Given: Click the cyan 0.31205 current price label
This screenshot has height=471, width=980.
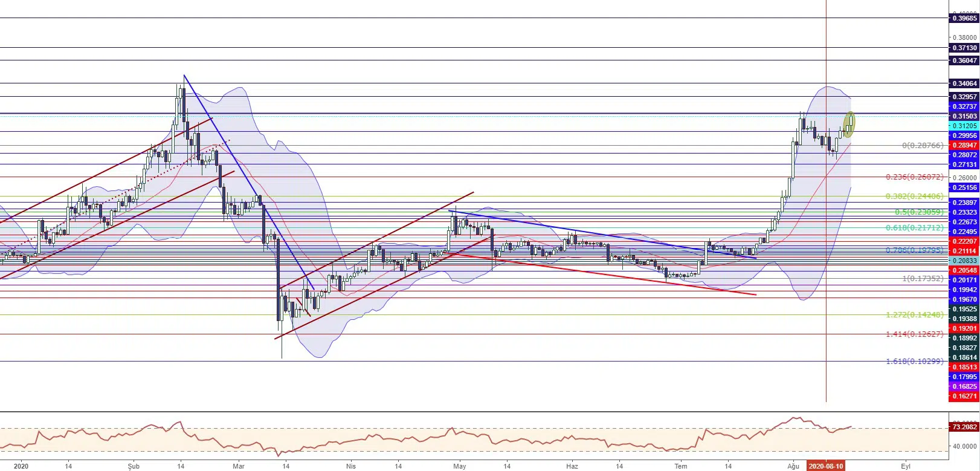Looking at the screenshot, I should tap(964, 126).
